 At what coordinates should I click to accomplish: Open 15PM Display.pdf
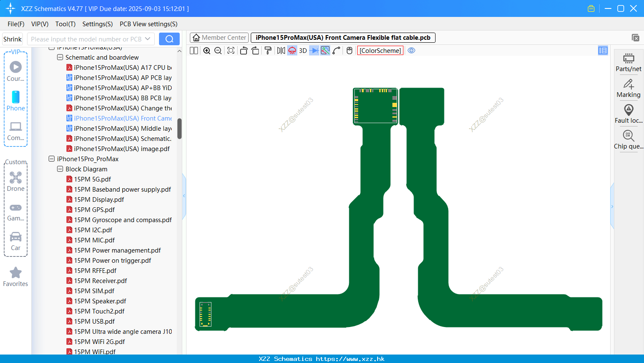click(x=95, y=199)
